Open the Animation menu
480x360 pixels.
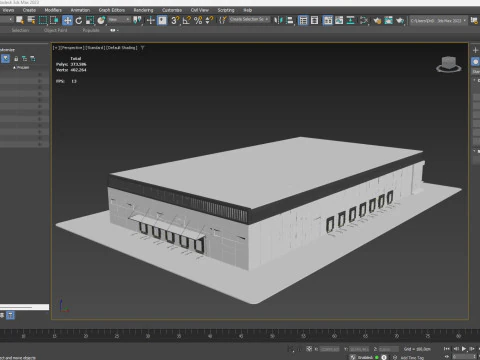pos(80,10)
